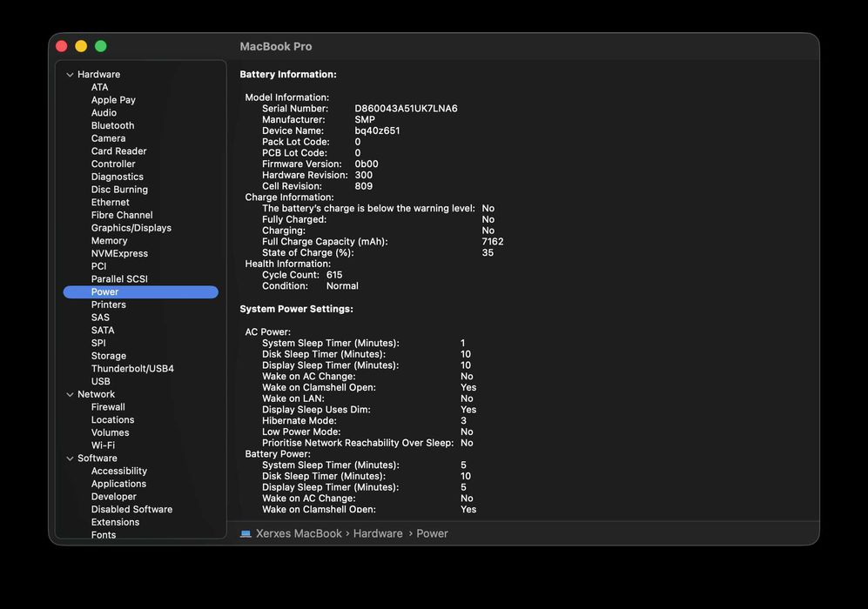The image size is (868, 609).
Task: Select Diagnostics in the sidebar
Action: [x=118, y=177]
